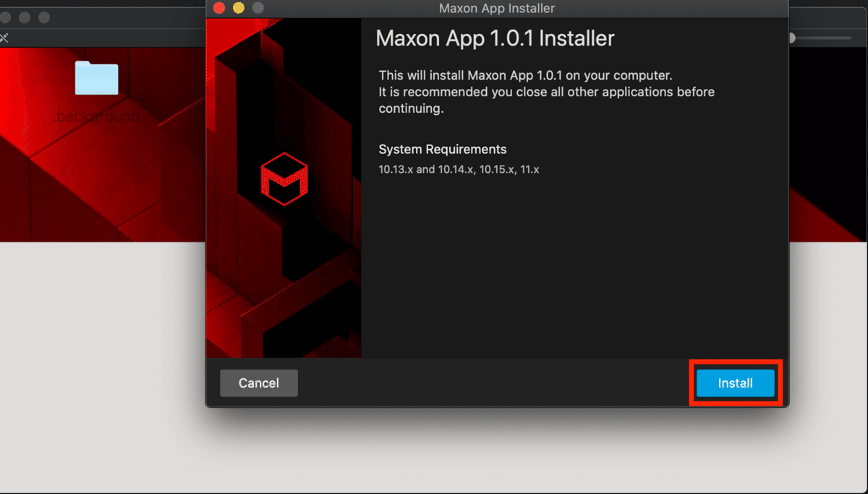The height and width of the screenshot is (494, 868).
Task: Click the 'Maxon App Installer' title bar text
Action: (x=497, y=9)
